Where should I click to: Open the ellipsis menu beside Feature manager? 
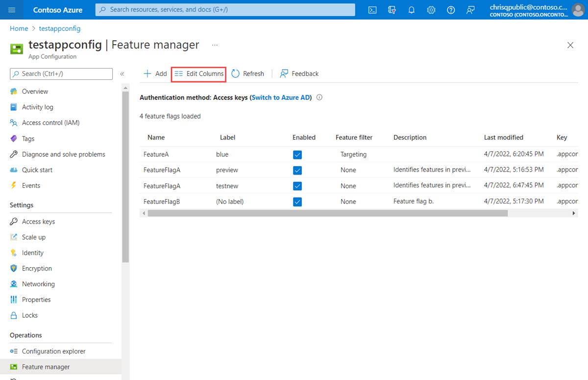(214, 45)
